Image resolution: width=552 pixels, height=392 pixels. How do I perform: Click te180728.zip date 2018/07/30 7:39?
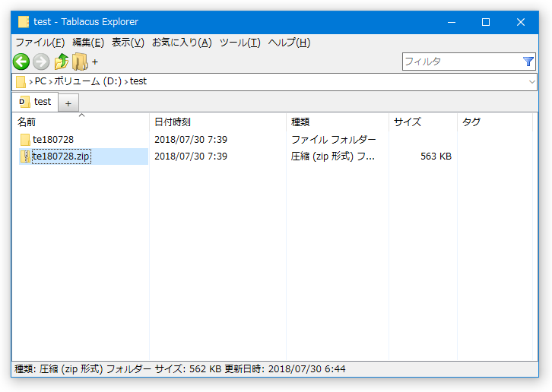(191, 156)
